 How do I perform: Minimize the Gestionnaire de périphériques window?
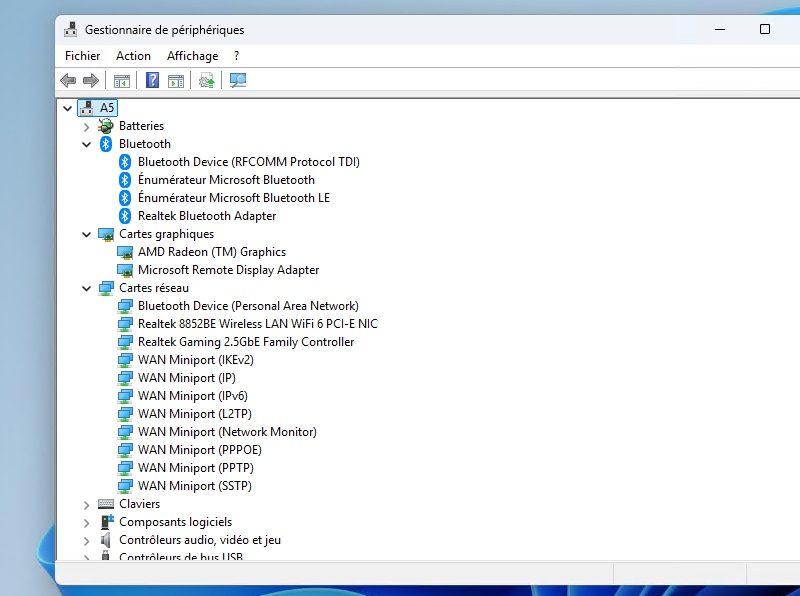click(720, 30)
